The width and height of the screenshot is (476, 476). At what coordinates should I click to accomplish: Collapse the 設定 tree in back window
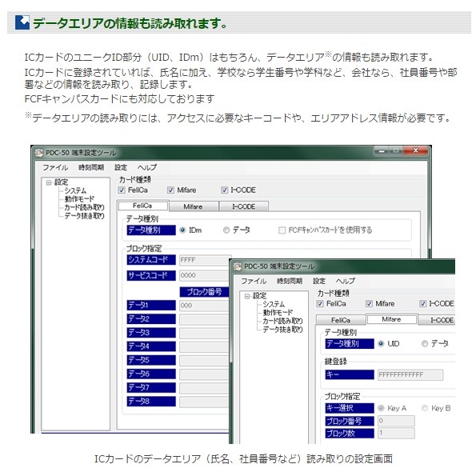(x=49, y=182)
